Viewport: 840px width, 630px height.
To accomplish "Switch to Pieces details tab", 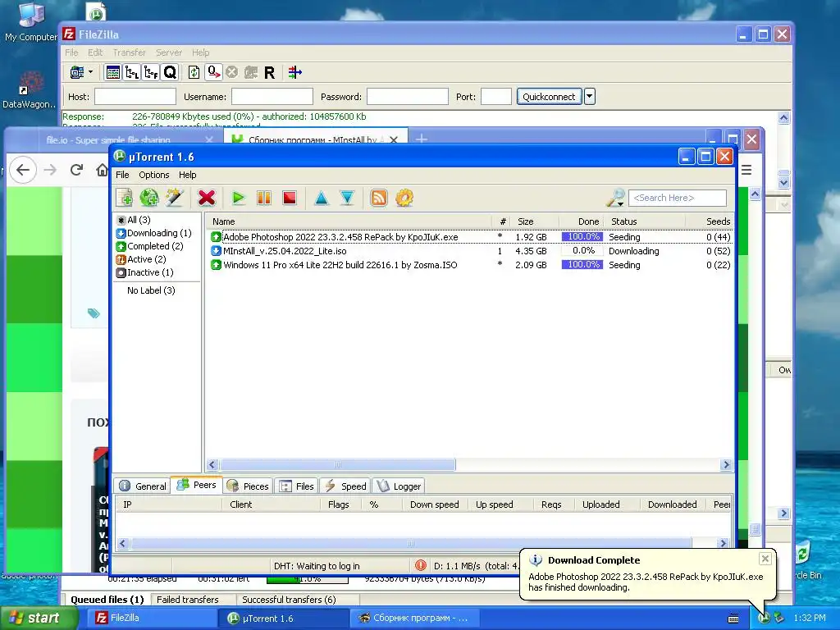I will (248, 486).
